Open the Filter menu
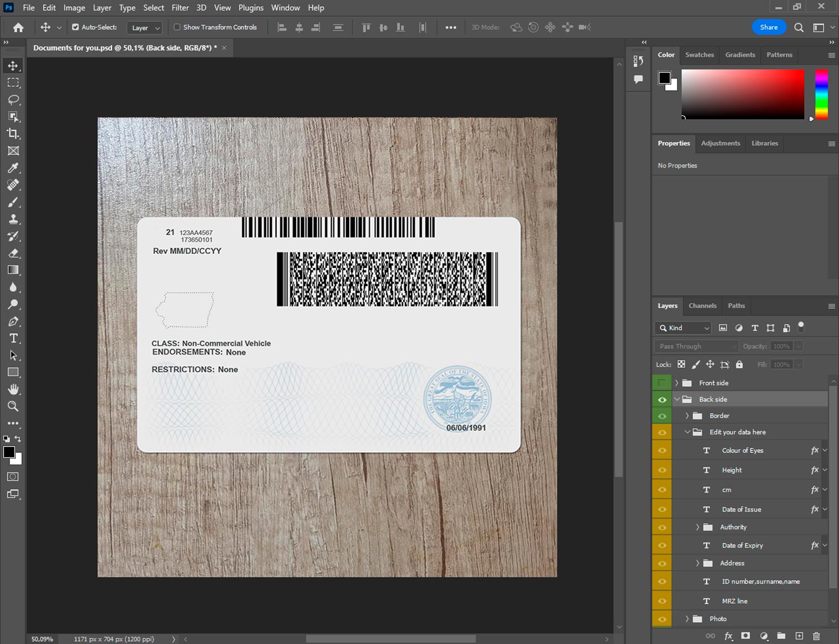839x644 pixels. pyautogui.click(x=180, y=8)
